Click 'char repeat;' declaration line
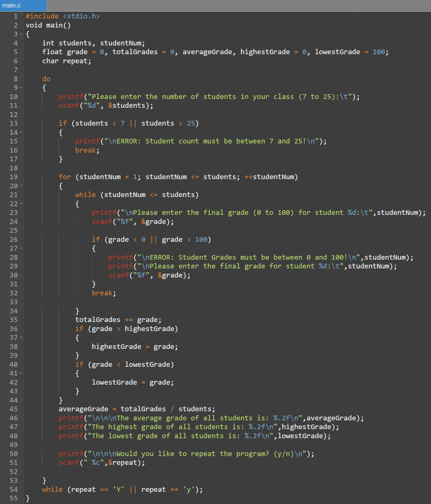The image size is (431, 504). click(67, 61)
